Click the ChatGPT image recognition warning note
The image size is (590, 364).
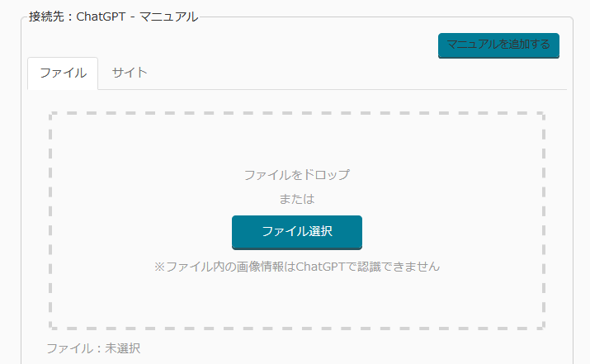pos(296,267)
